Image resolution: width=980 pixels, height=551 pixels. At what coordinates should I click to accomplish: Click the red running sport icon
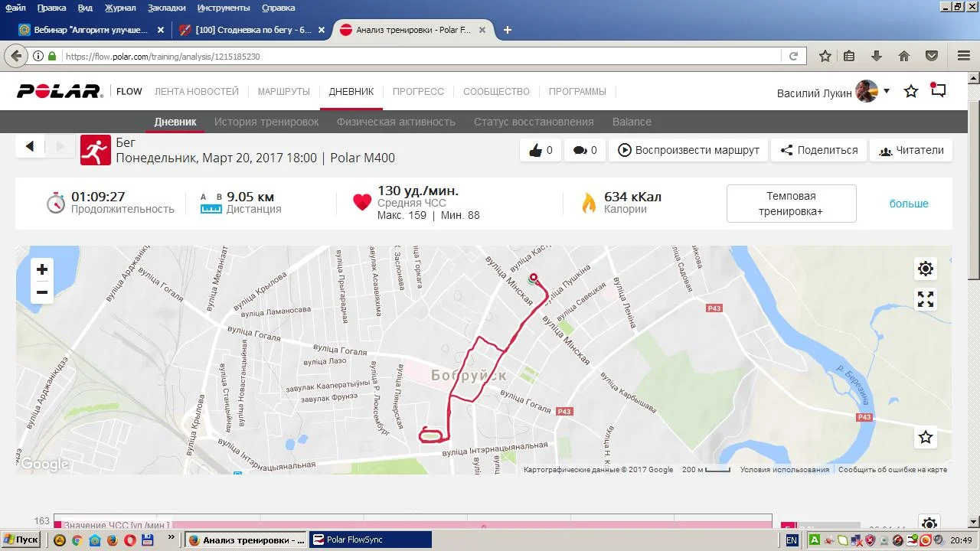(x=96, y=150)
